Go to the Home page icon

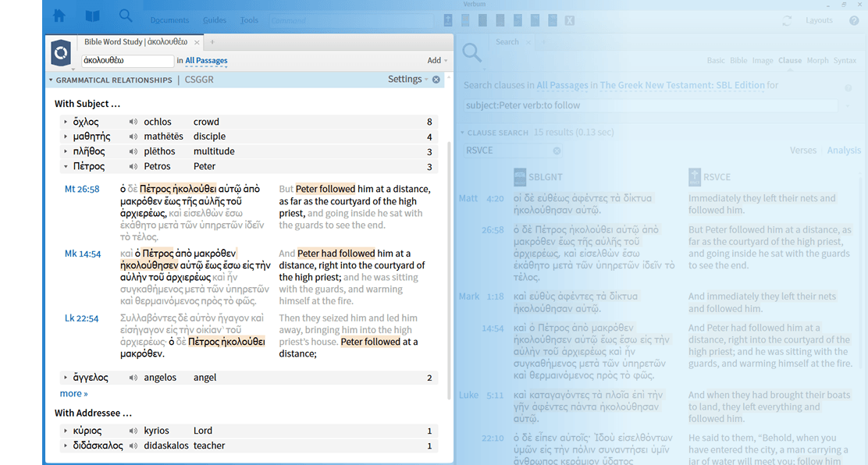click(x=59, y=16)
